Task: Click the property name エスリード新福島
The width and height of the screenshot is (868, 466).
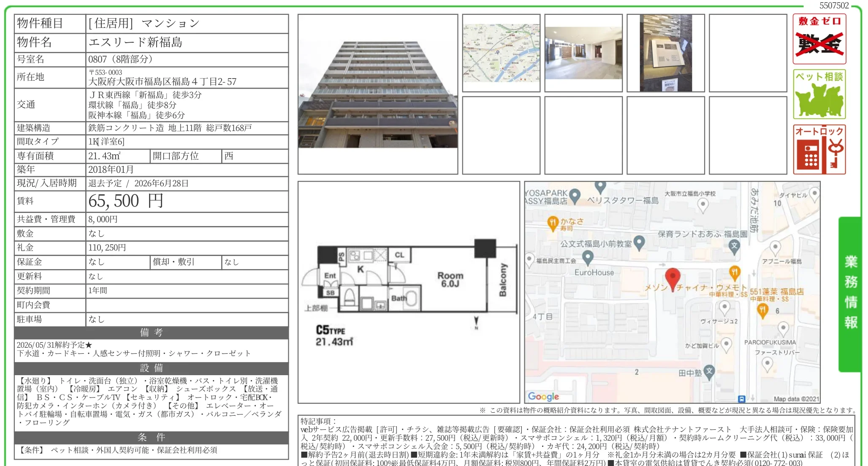Action: (x=135, y=42)
